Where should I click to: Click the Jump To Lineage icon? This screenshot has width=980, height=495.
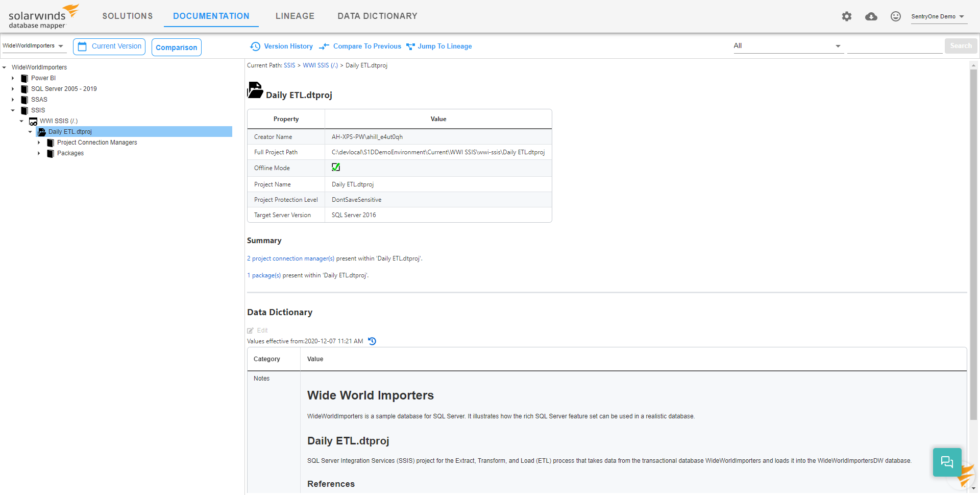(x=410, y=46)
